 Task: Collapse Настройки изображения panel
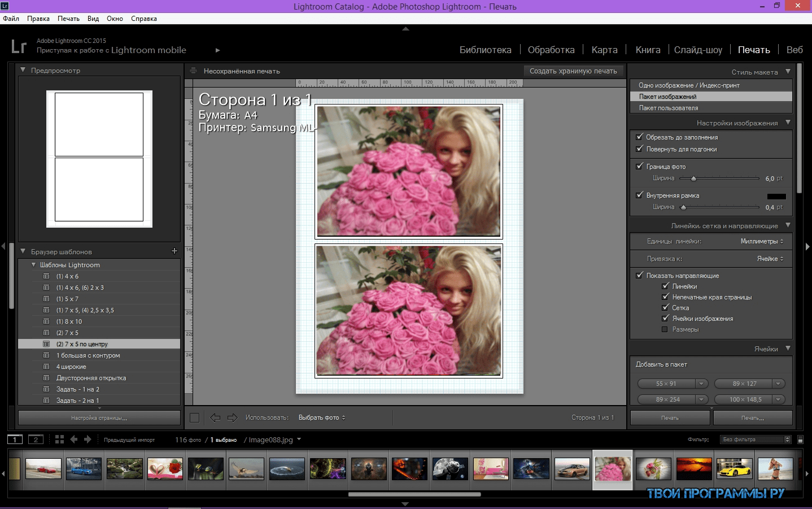(788, 122)
